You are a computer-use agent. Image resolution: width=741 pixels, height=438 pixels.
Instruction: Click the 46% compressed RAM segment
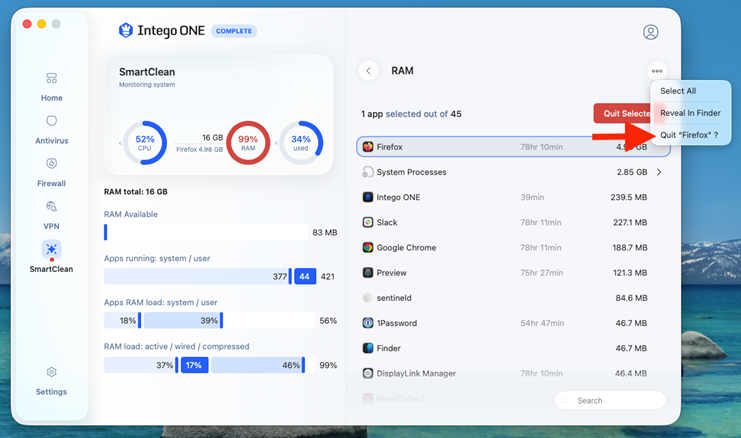[x=257, y=365]
